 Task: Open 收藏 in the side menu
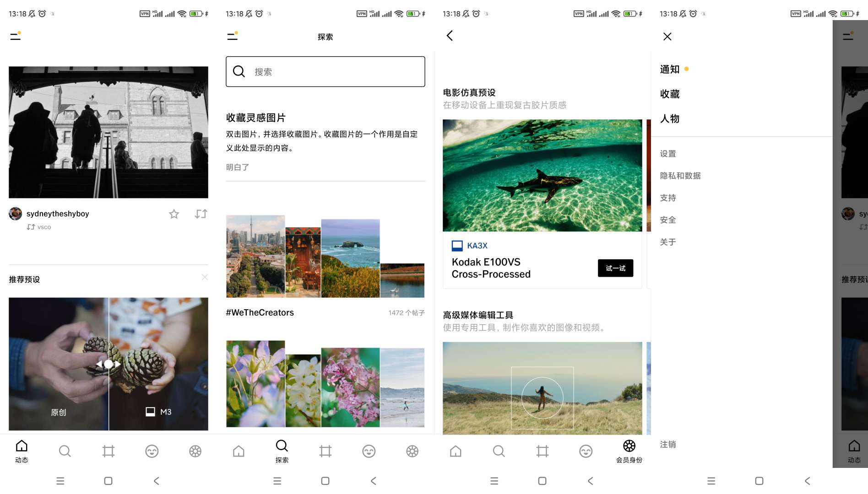click(670, 94)
